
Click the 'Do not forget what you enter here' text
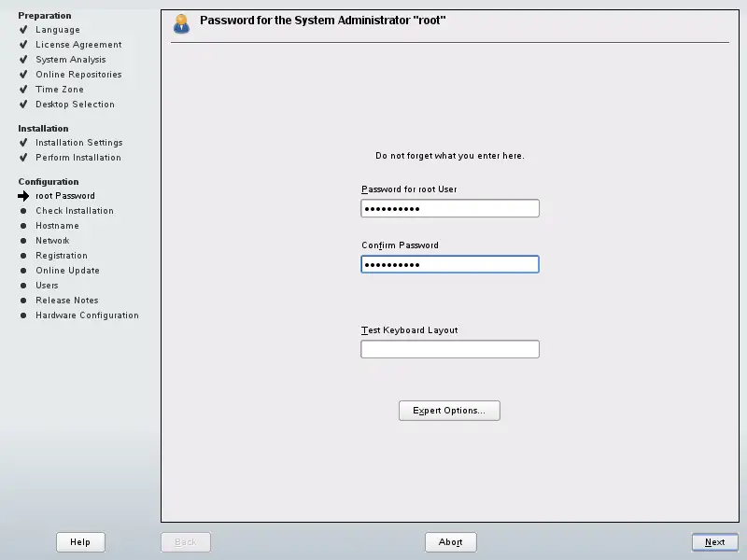pyautogui.click(x=450, y=156)
